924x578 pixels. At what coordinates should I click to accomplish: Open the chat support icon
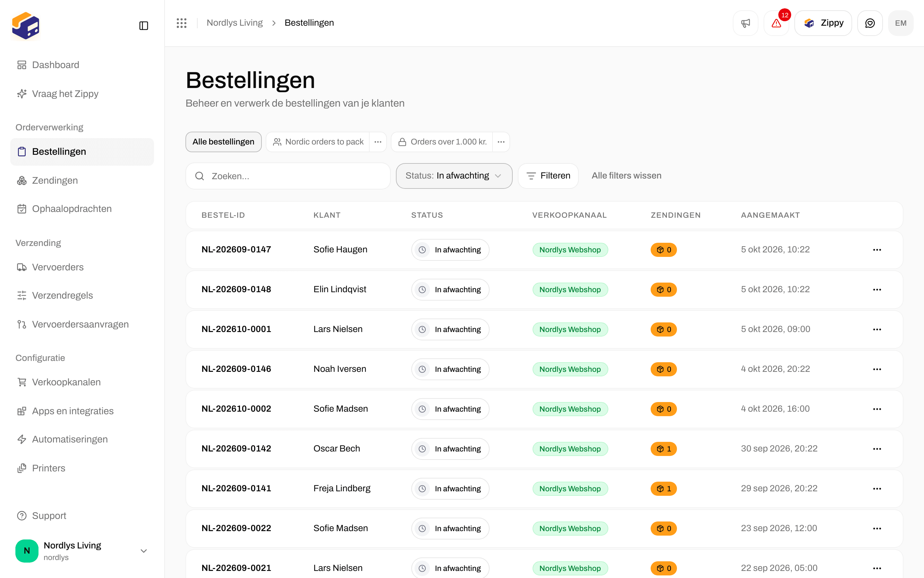(870, 23)
